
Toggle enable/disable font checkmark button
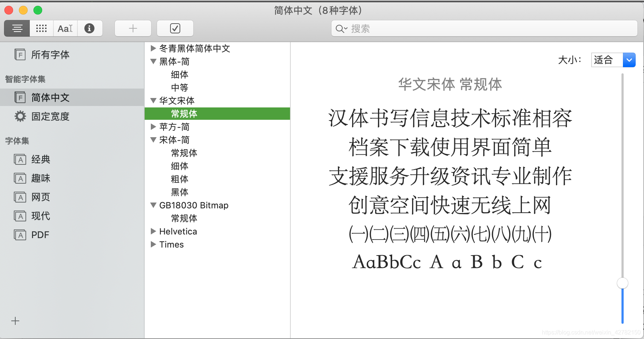pyautogui.click(x=175, y=28)
